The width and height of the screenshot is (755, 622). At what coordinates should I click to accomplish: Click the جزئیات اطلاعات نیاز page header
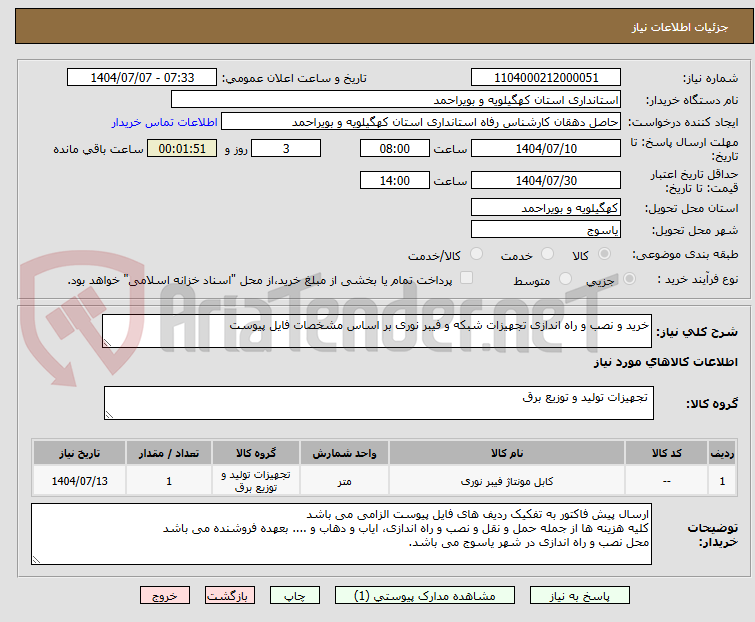(x=680, y=27)
